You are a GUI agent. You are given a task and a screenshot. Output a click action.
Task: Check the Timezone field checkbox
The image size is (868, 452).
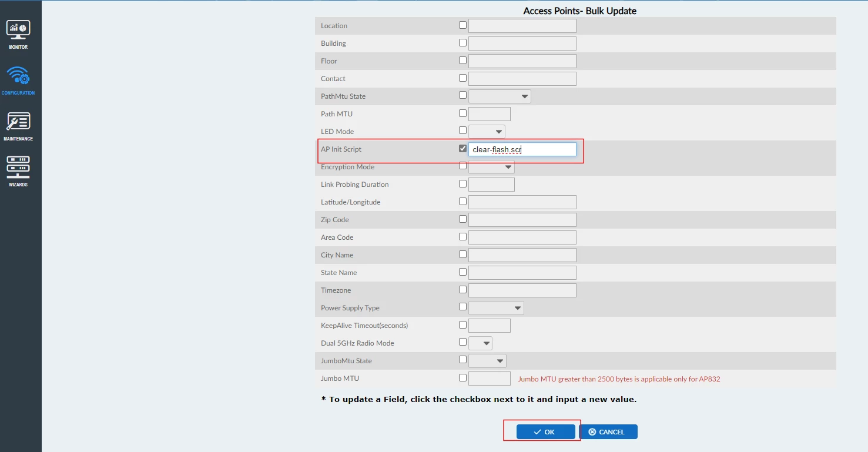click(463, 290)
